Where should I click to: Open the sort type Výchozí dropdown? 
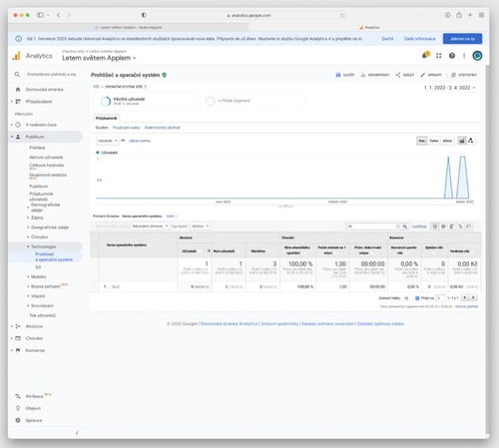click(x=201, y=226)
